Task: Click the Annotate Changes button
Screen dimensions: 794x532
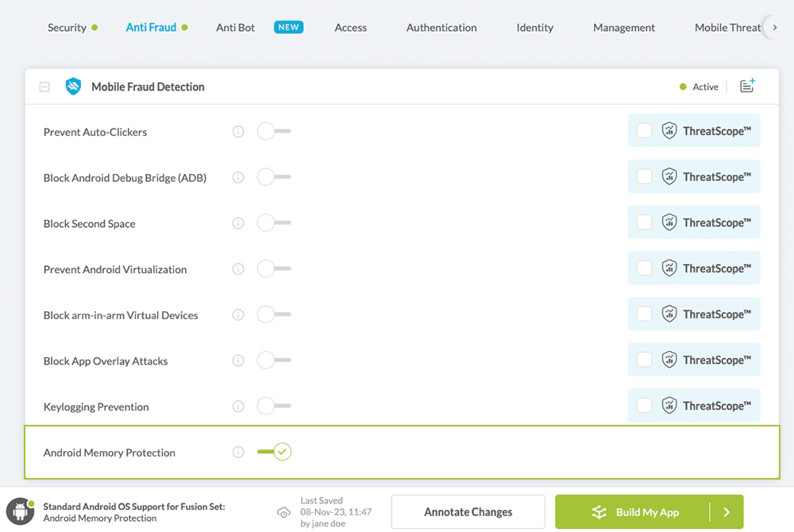Action: (468, 512)
